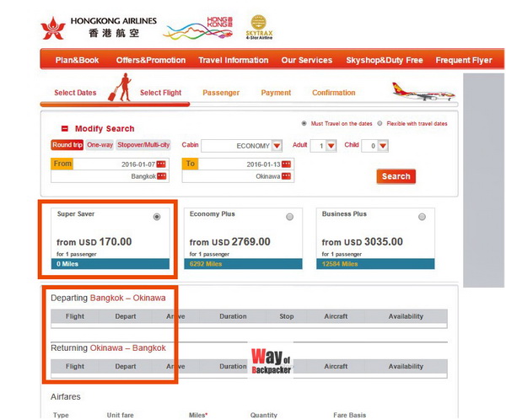The image size is (506, 420).
Task: Select Flexible with travel dates option
Action: [x=379, y=123]
